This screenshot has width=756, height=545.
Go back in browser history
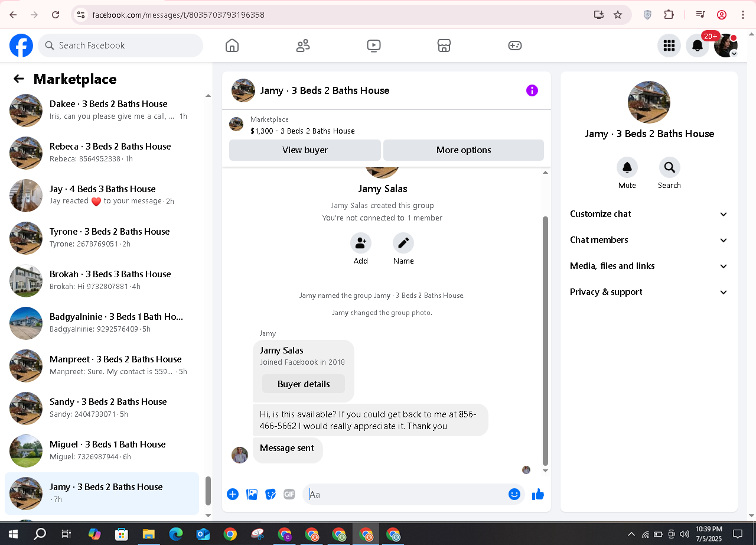[x=13, y=15]
